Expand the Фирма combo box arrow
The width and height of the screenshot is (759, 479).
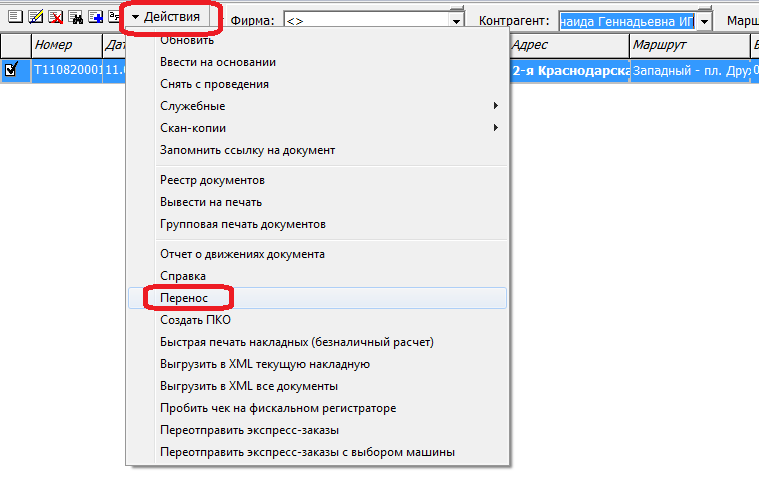click(457, 22)
